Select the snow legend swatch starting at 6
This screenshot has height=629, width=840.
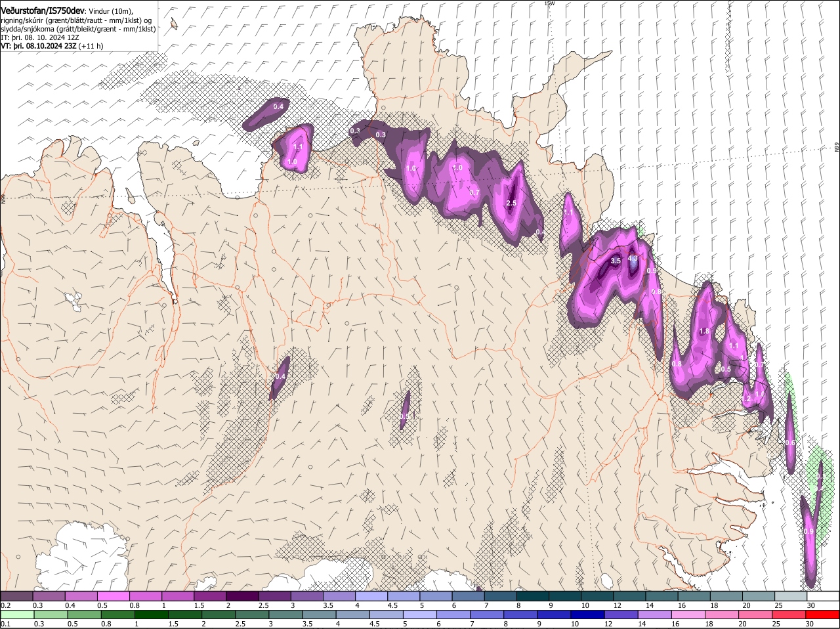469,596
